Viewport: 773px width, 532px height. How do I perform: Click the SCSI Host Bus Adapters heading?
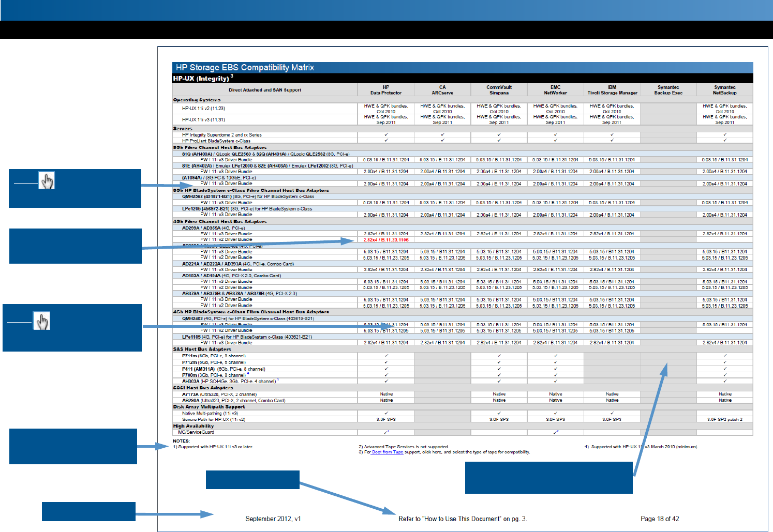[203, 388]
